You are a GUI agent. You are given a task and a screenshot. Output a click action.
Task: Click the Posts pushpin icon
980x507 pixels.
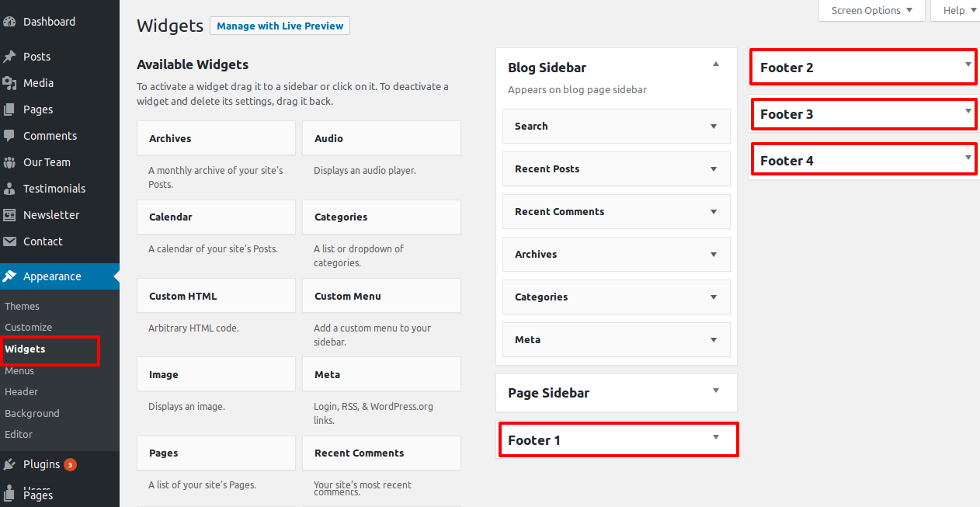coord(9,57)
